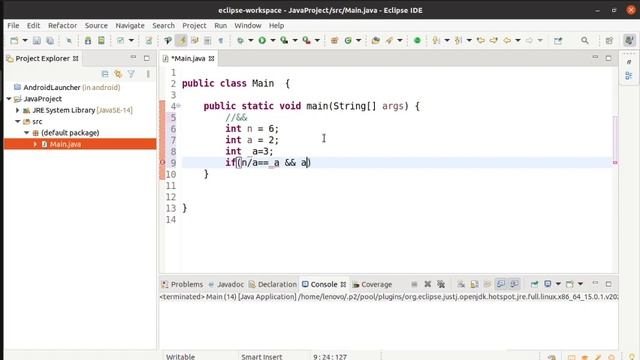
Task: Click the Previous Annotation icon
Action: 458,40
